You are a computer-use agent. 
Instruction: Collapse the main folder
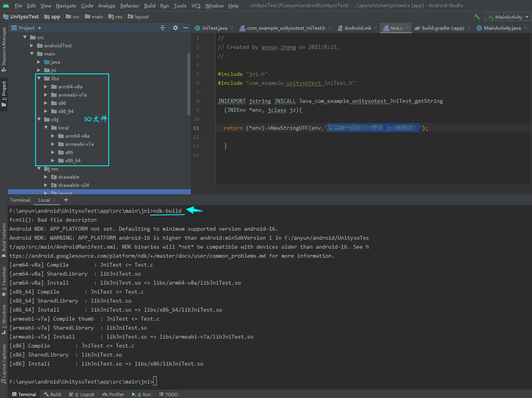32,54
